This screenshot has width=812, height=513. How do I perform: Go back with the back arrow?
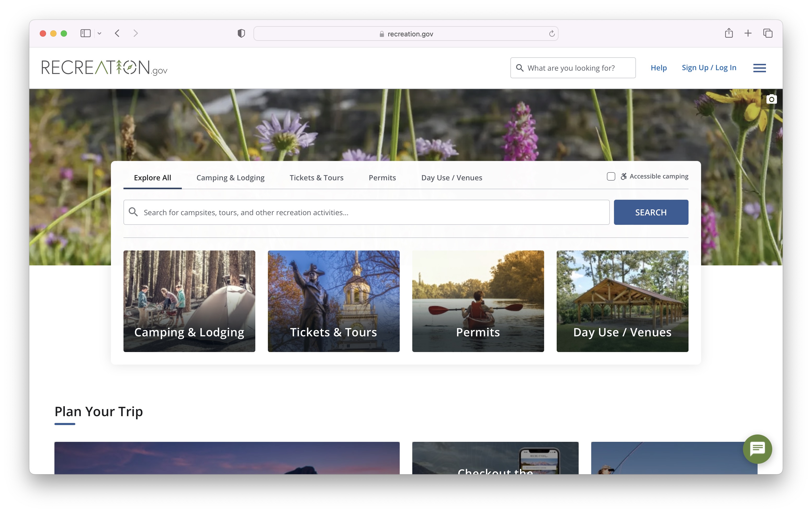pos(117,34)
